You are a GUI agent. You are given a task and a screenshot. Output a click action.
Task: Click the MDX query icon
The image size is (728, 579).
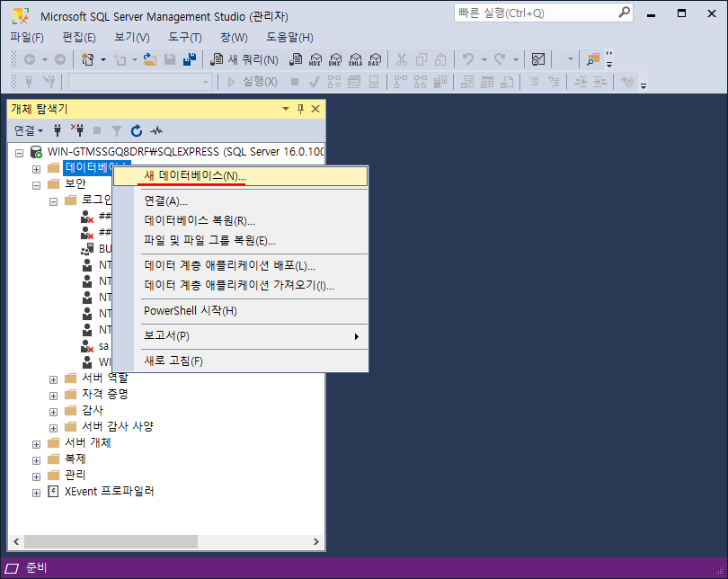coord(315,59)
